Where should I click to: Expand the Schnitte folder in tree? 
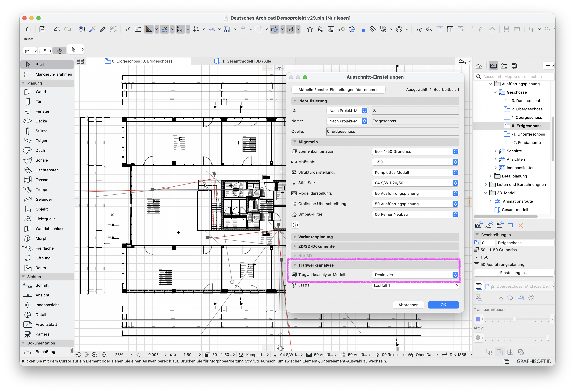click(495, 151)
